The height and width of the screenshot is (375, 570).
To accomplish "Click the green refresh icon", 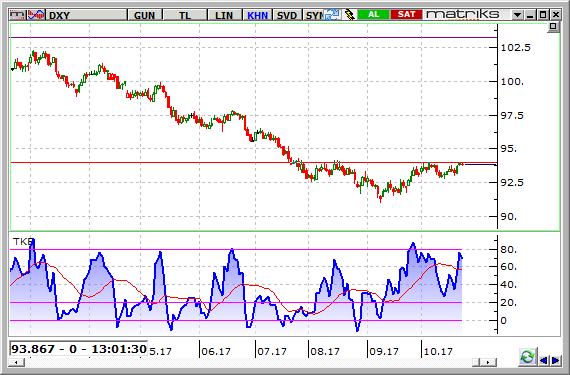I will 527,356.
